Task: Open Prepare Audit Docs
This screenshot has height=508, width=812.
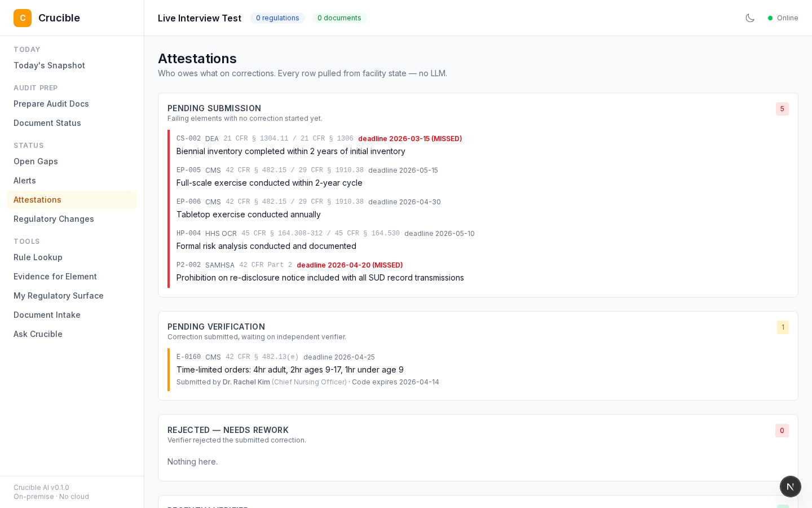Action: [x=51, y=104]
